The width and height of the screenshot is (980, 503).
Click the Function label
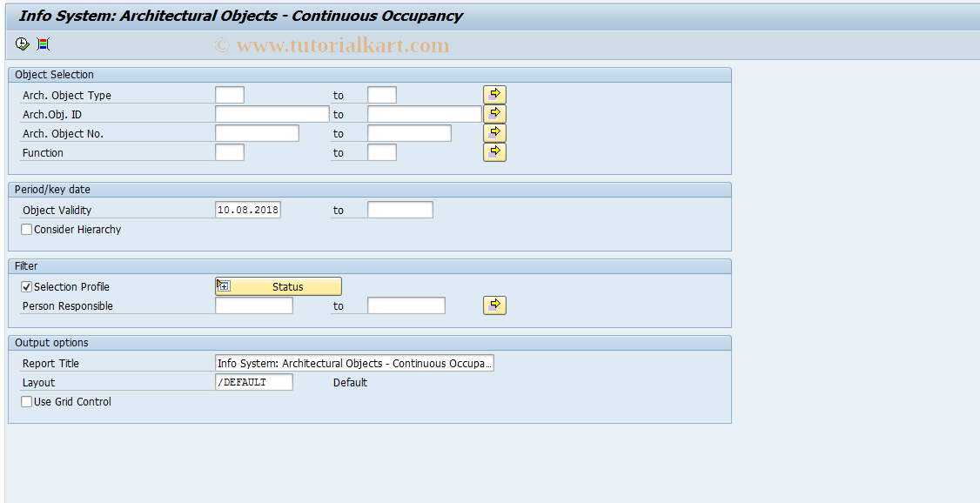tap(43, 153)
